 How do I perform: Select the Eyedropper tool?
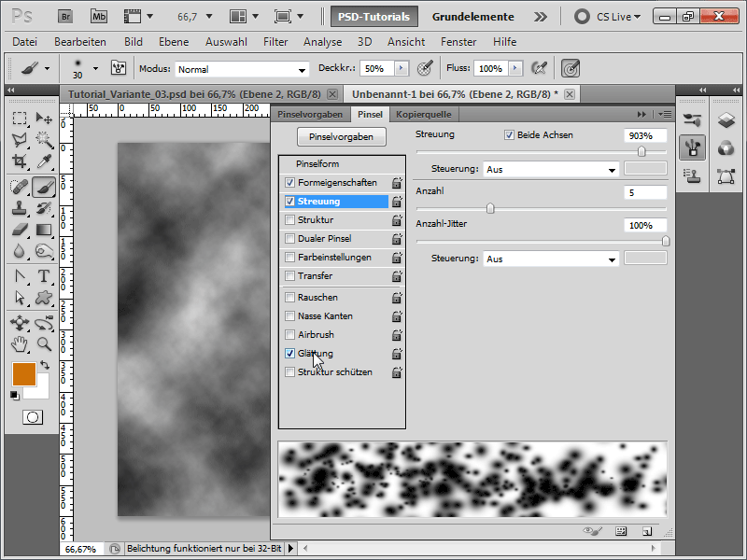click(x=44, y=161)
